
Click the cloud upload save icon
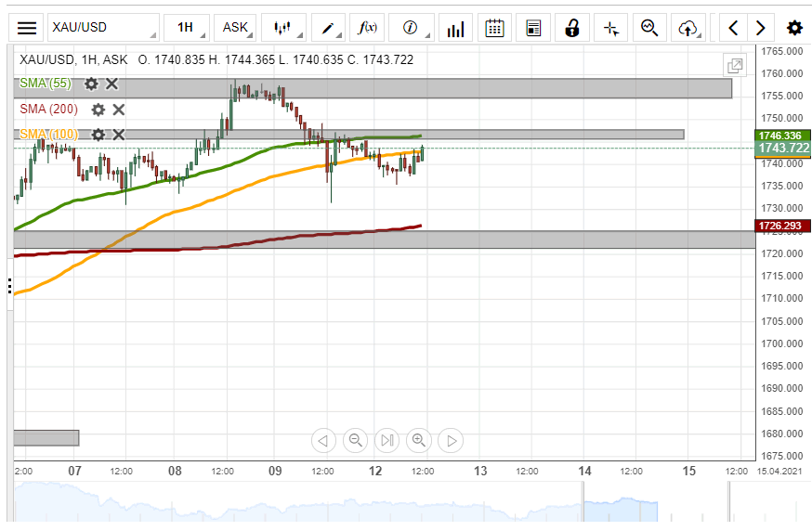pyautogui.click(x=688, y=28)
